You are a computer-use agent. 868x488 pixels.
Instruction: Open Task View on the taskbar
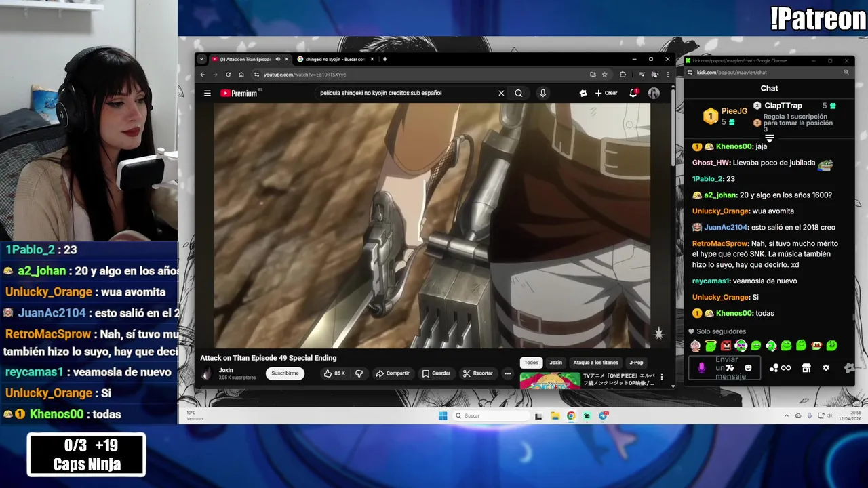[x=538, y=415]
